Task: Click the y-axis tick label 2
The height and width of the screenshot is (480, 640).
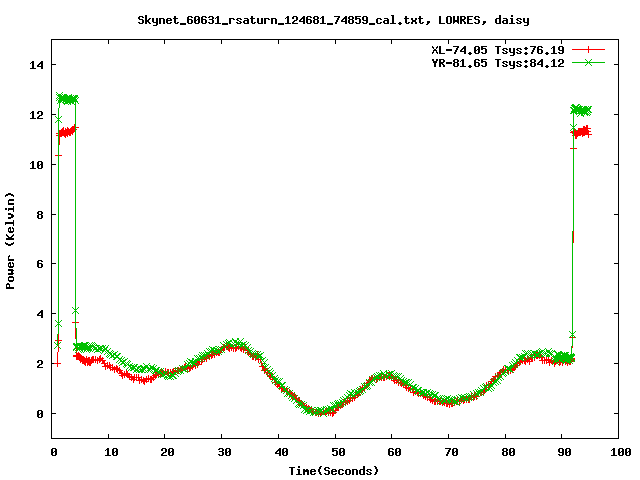Action: [40, 364]
